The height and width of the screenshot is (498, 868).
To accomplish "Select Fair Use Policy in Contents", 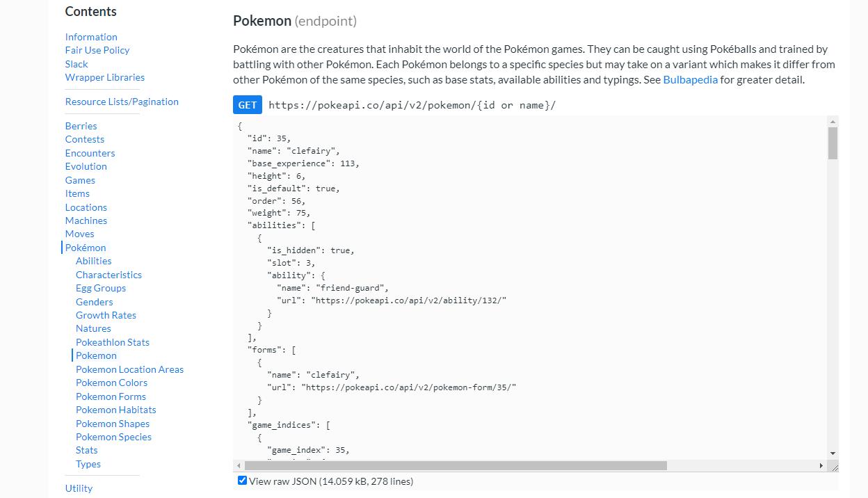I will pos(97,49).
